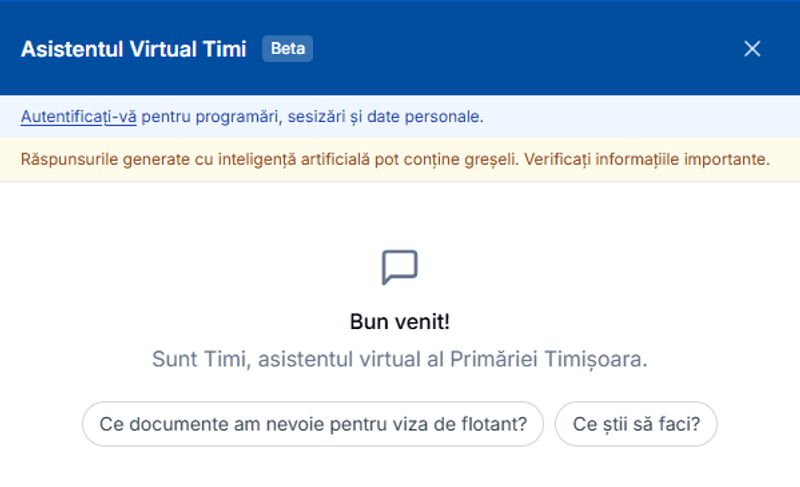Click the empty white area below the suggestions

[400, 468]
